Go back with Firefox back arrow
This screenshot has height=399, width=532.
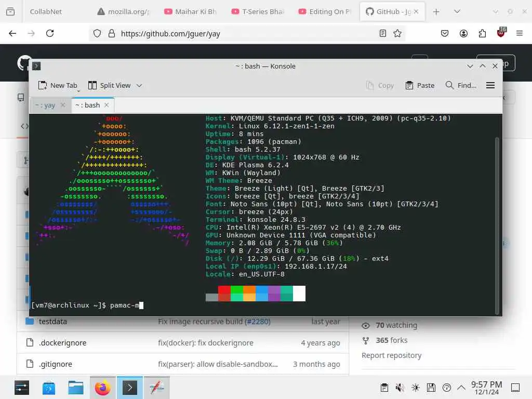point(12,33)
